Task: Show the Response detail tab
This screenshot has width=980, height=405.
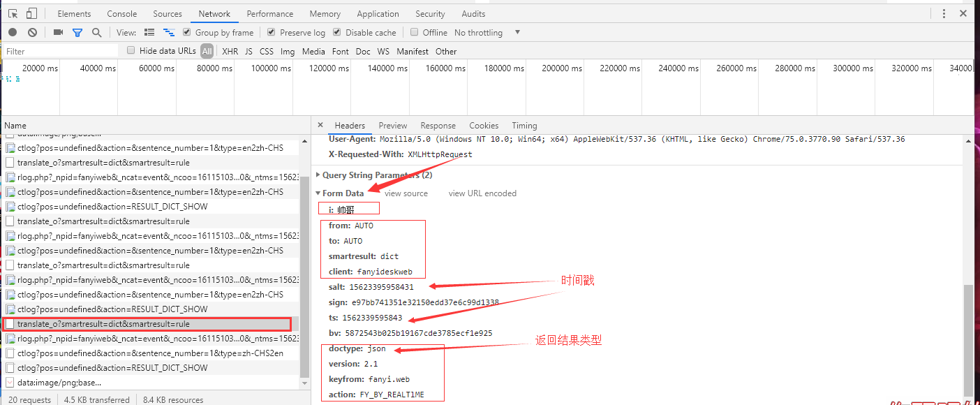Action: pyautogui.click(x=438, y=126)
